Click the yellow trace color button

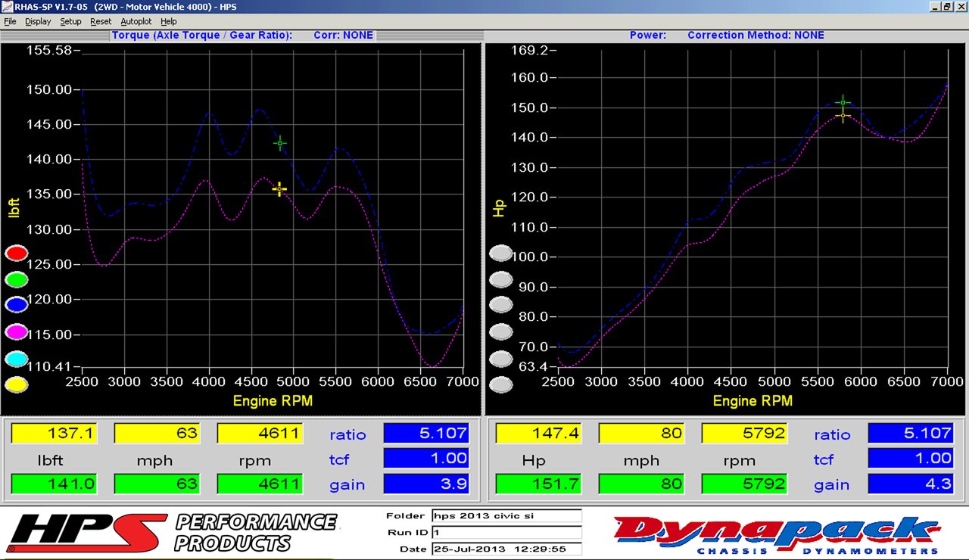[17, 384]
